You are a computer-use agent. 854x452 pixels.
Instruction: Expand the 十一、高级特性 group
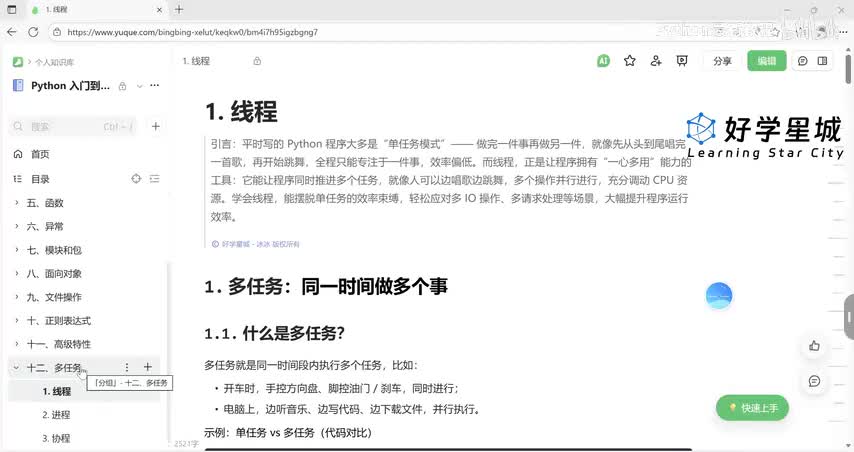coord(16,344)
